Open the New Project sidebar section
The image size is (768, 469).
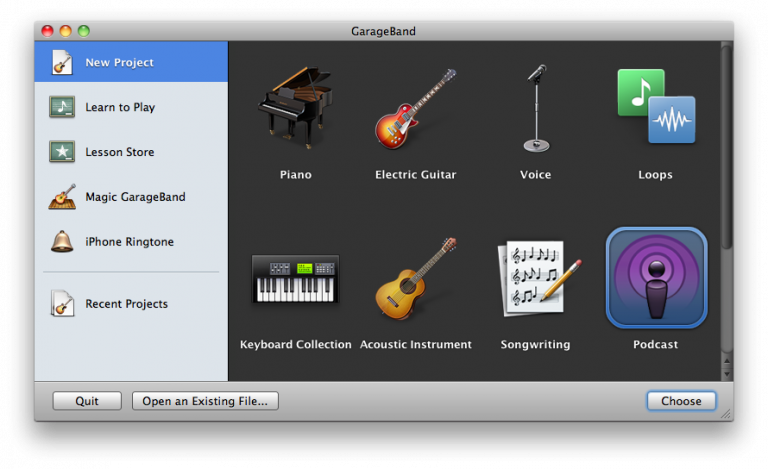click(131, 62)
